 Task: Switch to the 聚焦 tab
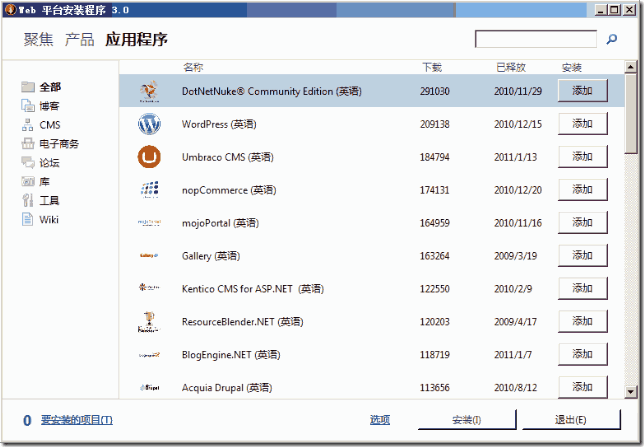coord(39,39)
